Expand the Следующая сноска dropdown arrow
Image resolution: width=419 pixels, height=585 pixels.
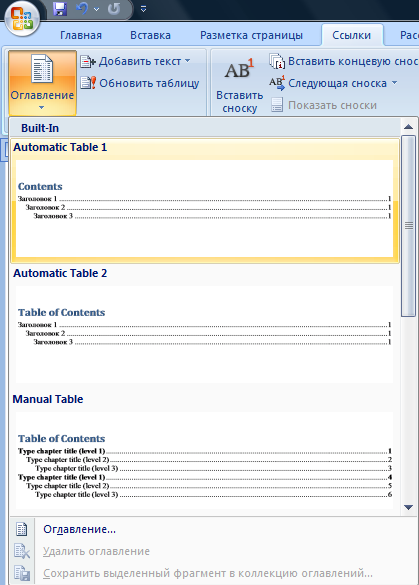(x=394, y=83)
